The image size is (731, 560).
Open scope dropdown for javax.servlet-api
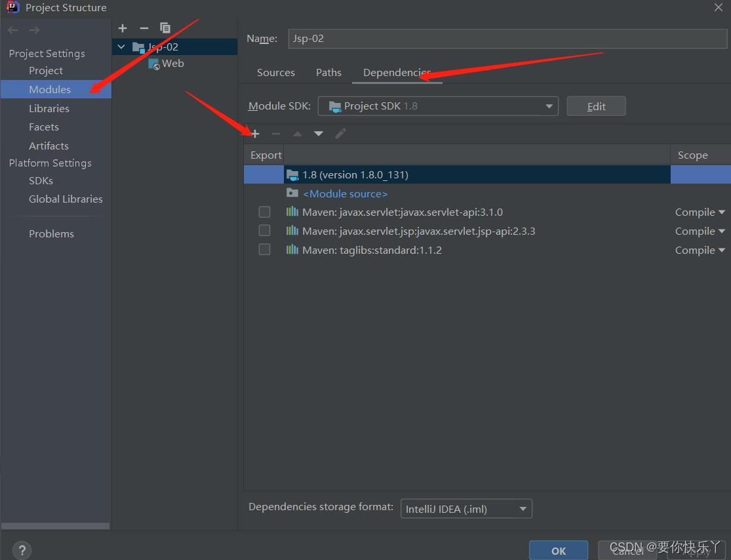(x=700, y=212)
